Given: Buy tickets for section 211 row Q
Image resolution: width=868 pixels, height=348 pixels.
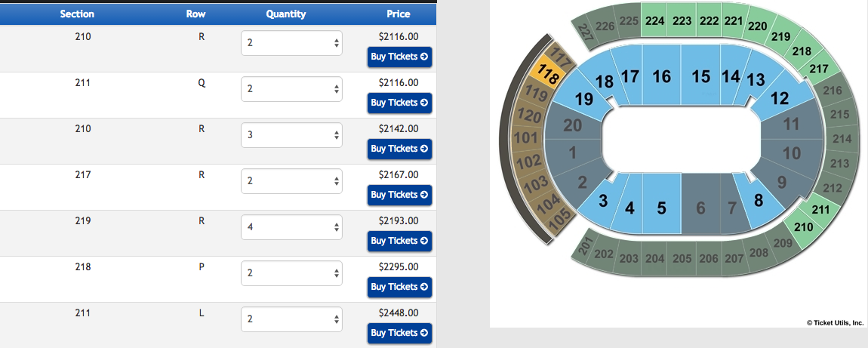Looking at the screenshot, I should click(399, 103).
